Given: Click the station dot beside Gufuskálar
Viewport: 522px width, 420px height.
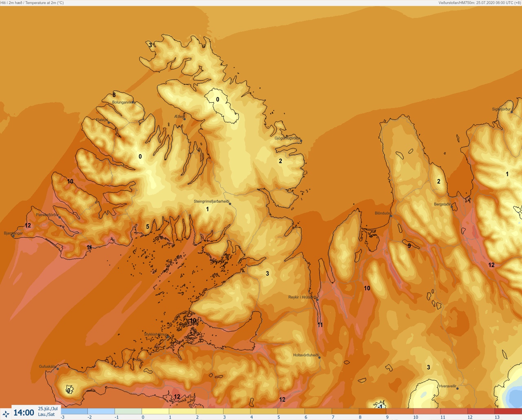Looking at the screenshot, I should [x=58, y=369].
